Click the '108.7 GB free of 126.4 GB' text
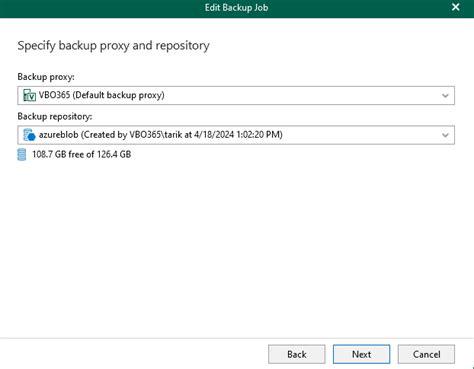 tap(81, 154)
